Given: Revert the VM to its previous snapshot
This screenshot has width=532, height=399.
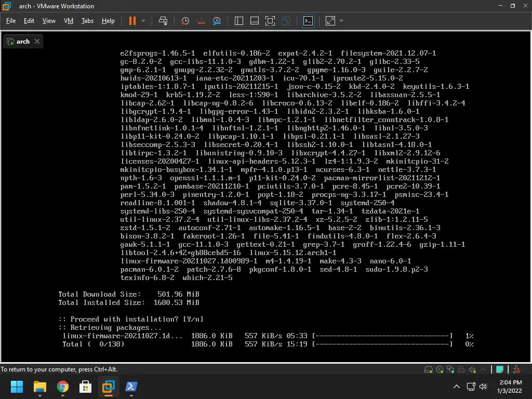Looking at the screenshot, I should (x=201, y=21).
